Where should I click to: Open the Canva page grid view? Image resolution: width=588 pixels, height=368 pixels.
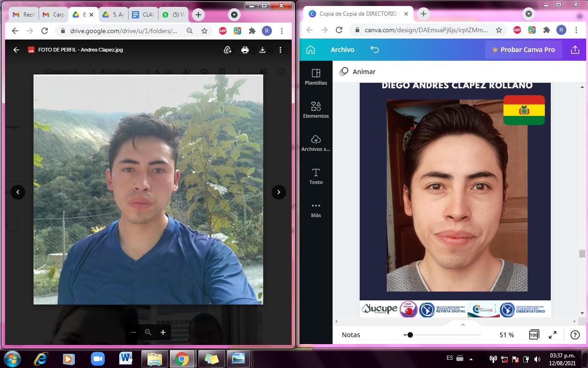click(534, 335)
